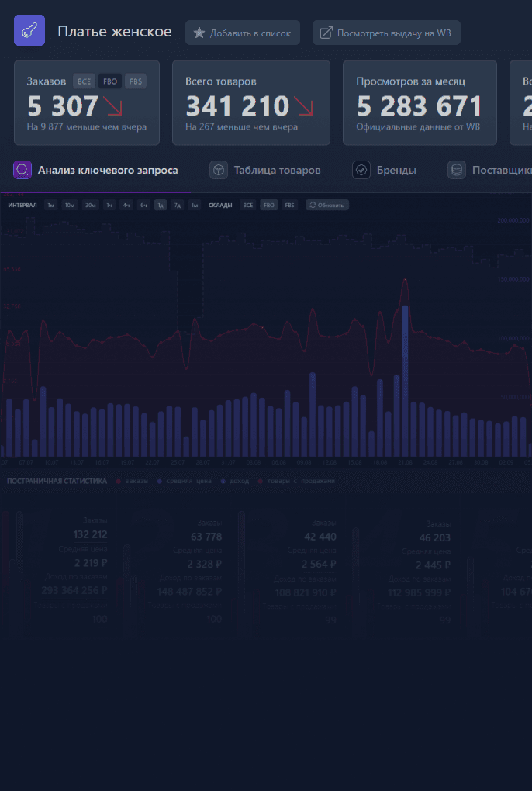The height and width of the screenshot is (791, 532).
Task: Click the external-link icon for WB results
Action: [x=326, y=33]
